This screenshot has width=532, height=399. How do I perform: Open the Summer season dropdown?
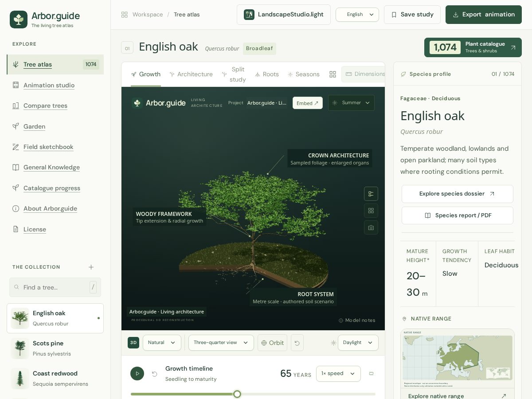click(x=351, y=103)
